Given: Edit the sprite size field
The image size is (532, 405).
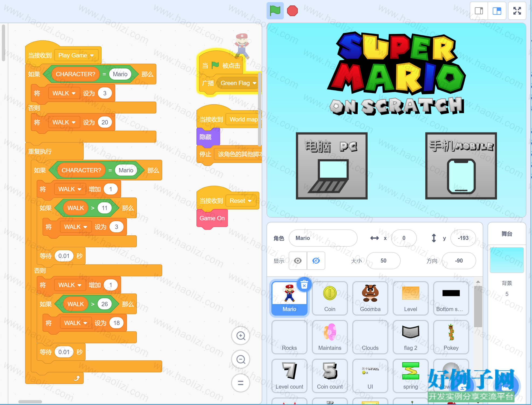Looking at the screenshot, I should pyautogui.click(x=383, y=261).
